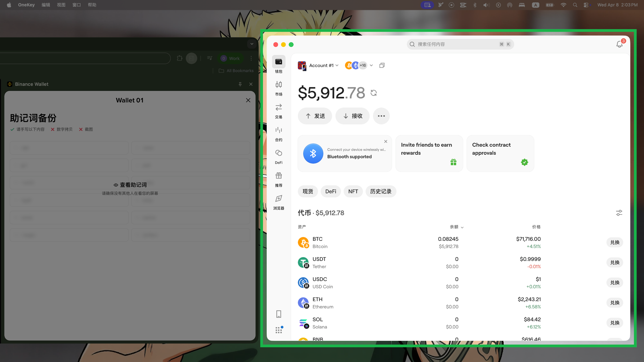The height and width of the screenshot is (362, 644).
Task: Switch to the Spot (现货) tab
Action: click(308, 191)
